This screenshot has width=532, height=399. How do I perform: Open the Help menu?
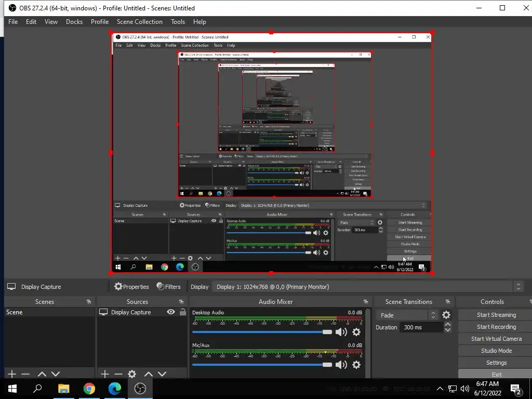point(199,22)
